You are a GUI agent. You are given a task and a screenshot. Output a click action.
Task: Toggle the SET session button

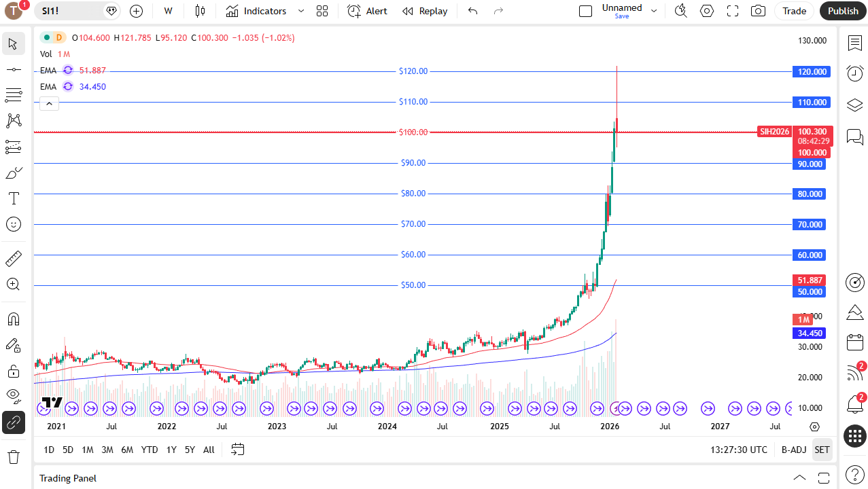[822, 450]
